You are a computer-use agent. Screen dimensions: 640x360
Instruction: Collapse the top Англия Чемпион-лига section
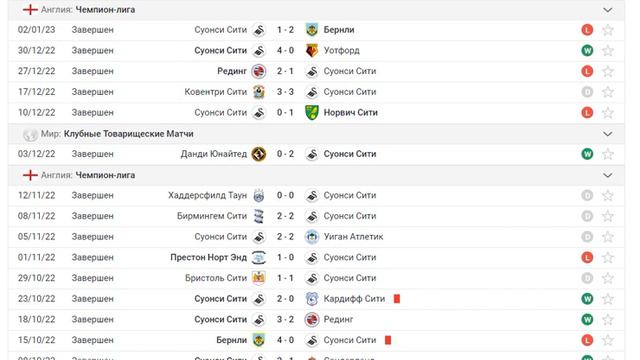pos(608,10)
